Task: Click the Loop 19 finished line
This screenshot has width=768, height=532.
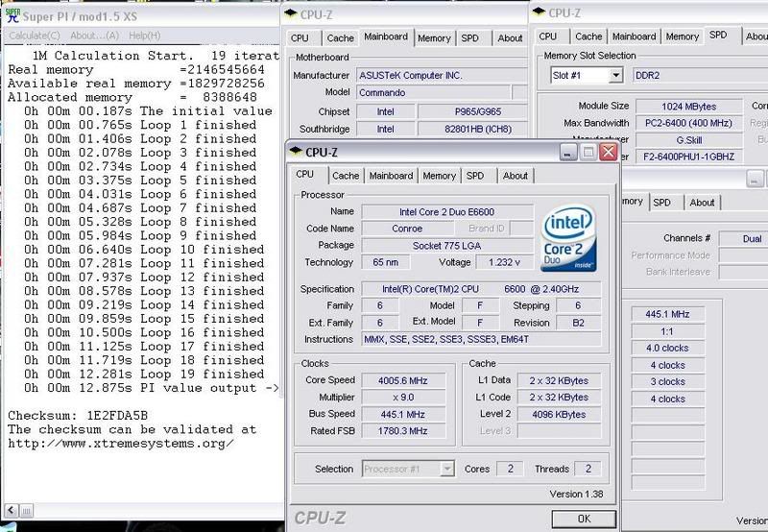Action: click(x=144, y=374)
